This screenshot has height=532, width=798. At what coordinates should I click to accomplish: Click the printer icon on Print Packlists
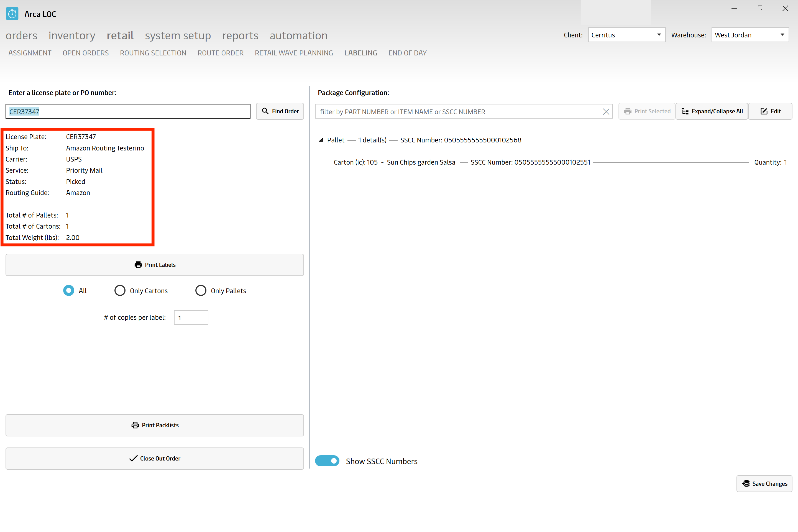click(135, 425)
